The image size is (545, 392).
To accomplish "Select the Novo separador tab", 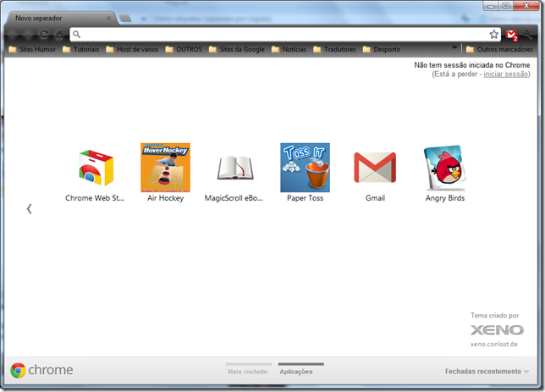I will click(61, 18).
